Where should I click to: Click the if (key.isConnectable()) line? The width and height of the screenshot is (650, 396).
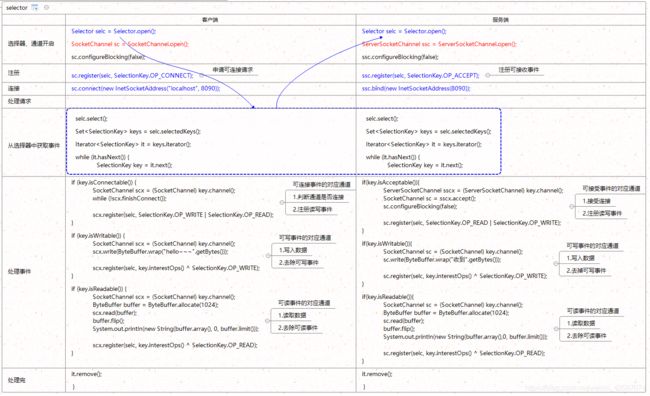(x=104, y=182)
